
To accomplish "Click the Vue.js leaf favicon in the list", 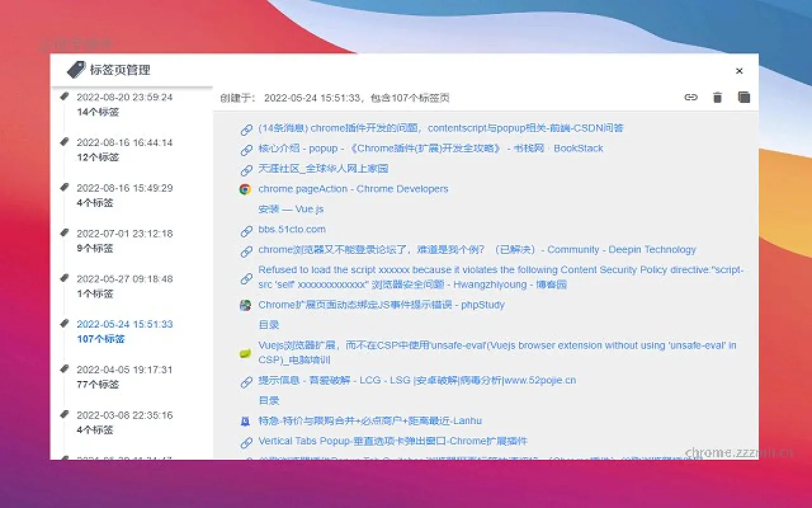I will click(x=245, y=352).
